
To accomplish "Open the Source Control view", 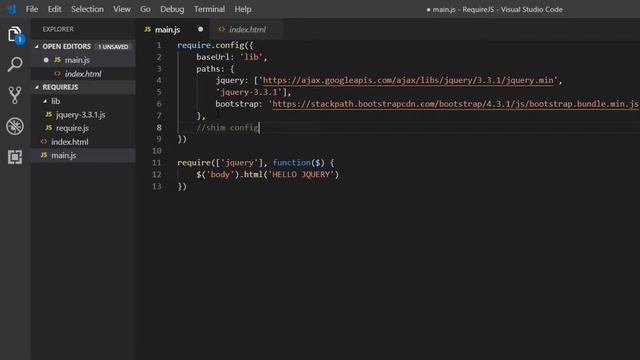I will (x=15, y=95).
